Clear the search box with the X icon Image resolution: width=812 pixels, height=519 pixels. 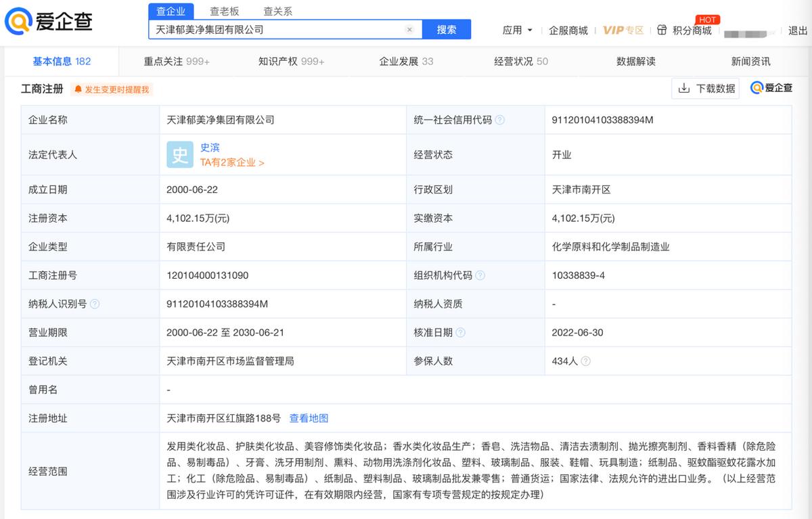(x=409, y=30)
